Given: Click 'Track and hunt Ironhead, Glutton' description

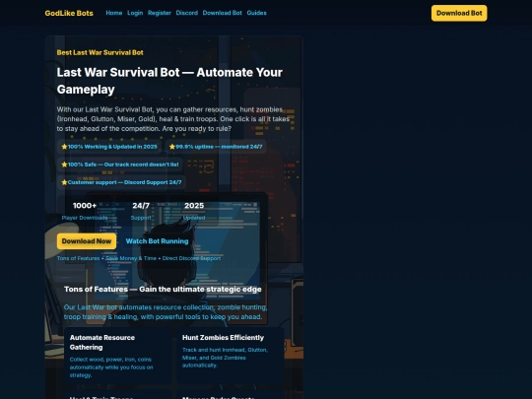Looking at the screenshot, I should pos(225,358).
